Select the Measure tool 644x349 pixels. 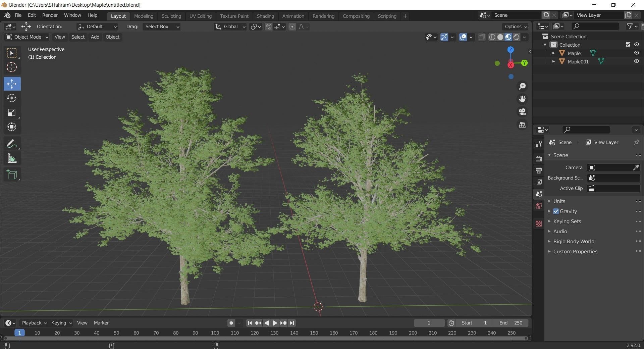coord(12,158)
